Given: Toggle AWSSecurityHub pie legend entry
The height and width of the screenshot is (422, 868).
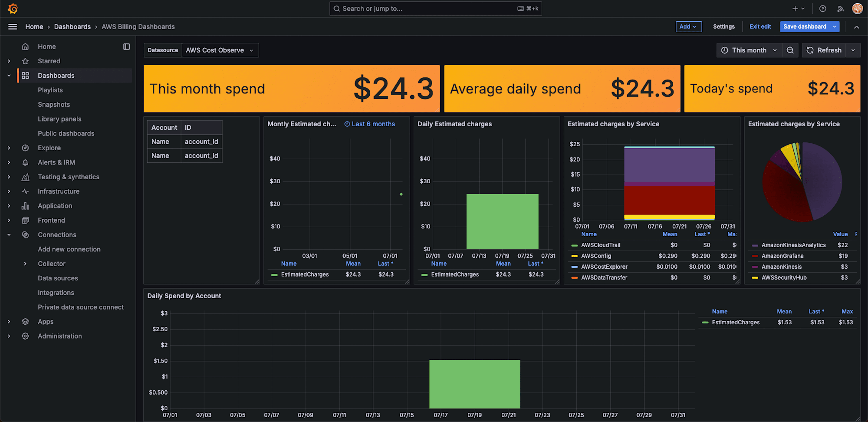Looking at the screenshot, I should (x=784, y=277).
